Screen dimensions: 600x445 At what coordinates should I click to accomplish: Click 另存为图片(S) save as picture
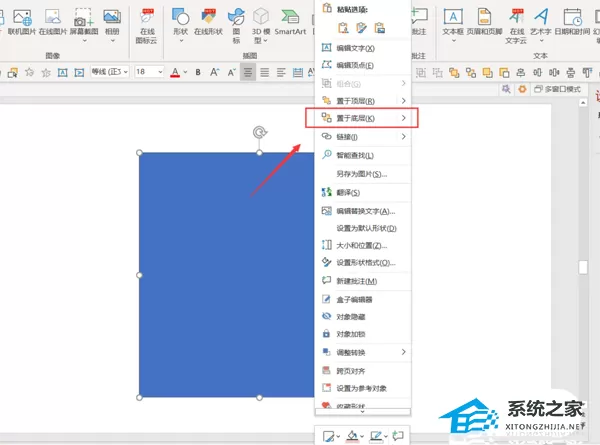(x=362, y=174)
